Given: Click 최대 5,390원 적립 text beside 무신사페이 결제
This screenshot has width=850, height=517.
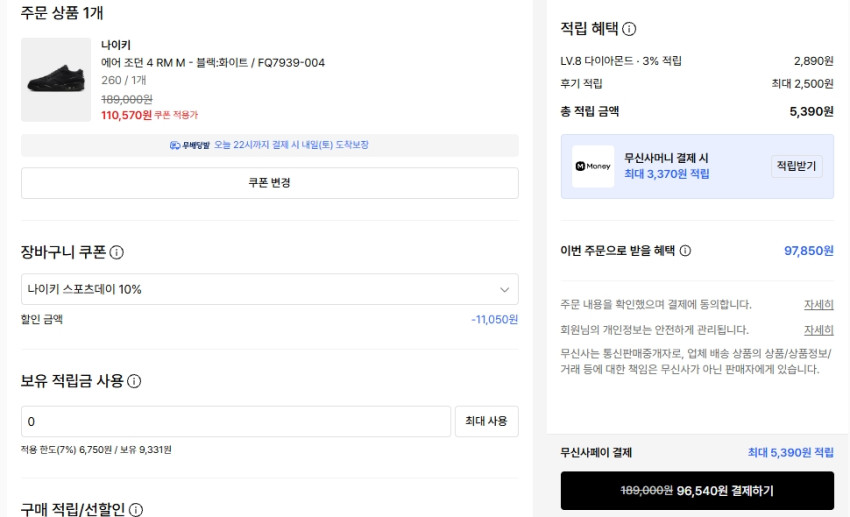Looking at the screenshot, I should [790, 453].
